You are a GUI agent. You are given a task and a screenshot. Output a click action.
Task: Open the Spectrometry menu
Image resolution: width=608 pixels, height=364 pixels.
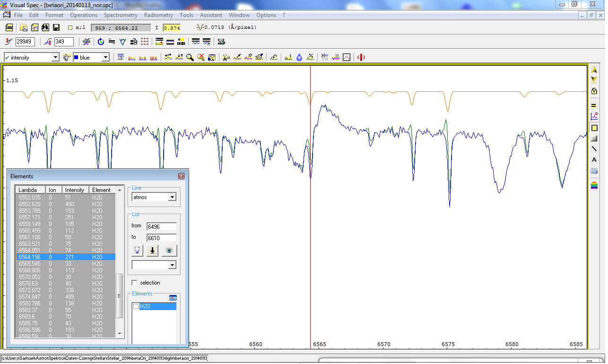[x=121, y=15]
